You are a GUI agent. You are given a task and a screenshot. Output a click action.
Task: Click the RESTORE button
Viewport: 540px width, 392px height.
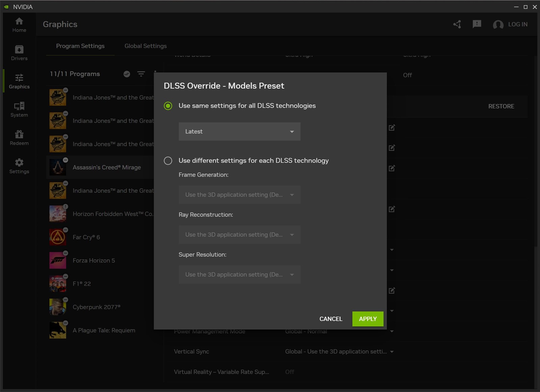coord(501,106)
